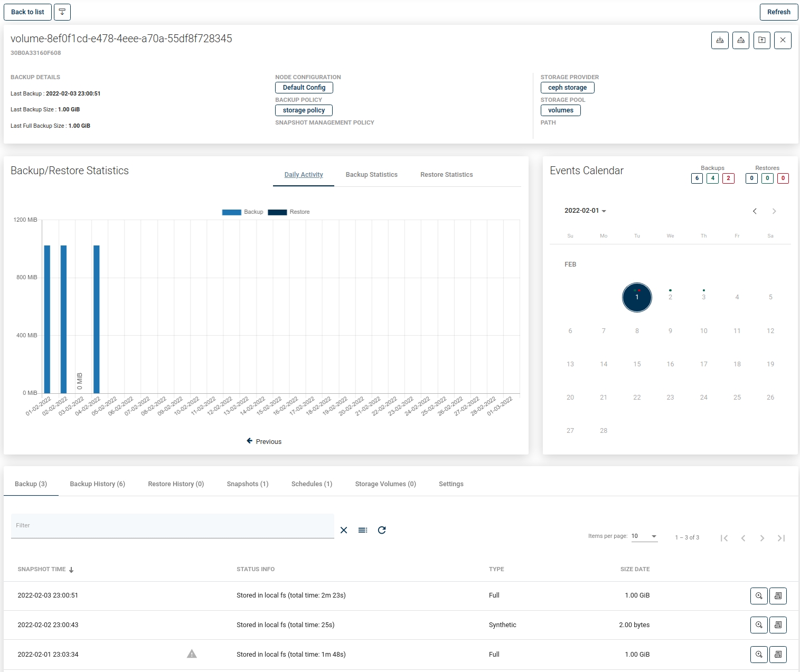This screenshot has height=672, width=800.
Task: Reload the backup table with the refresh icon
Action: [382, 530]
